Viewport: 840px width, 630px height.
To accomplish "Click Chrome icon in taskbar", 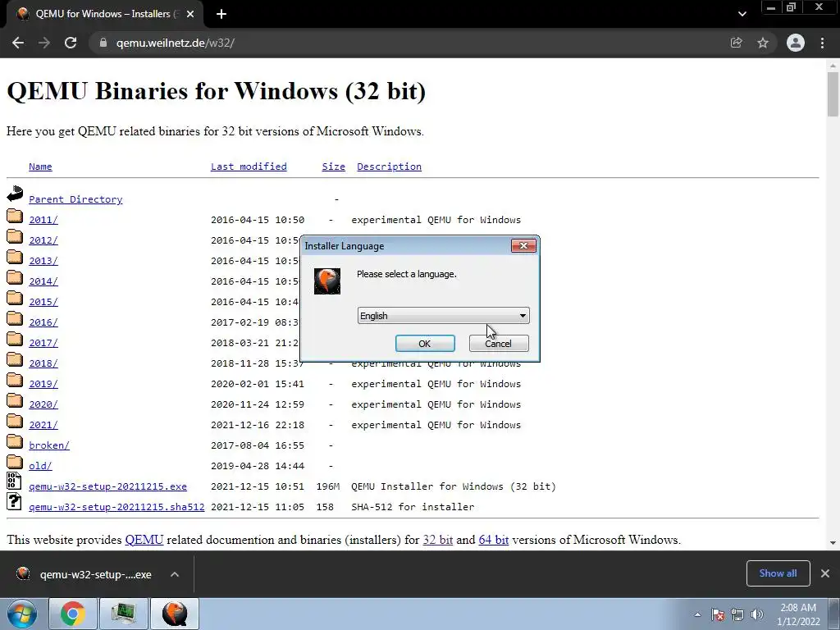I will pyautogui.click(x=73, y=614).
